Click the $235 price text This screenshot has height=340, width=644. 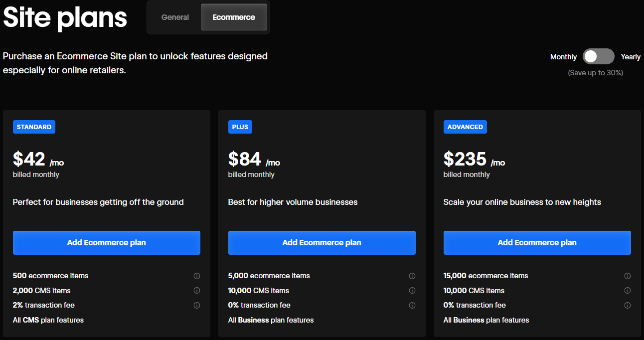(465, 159)
